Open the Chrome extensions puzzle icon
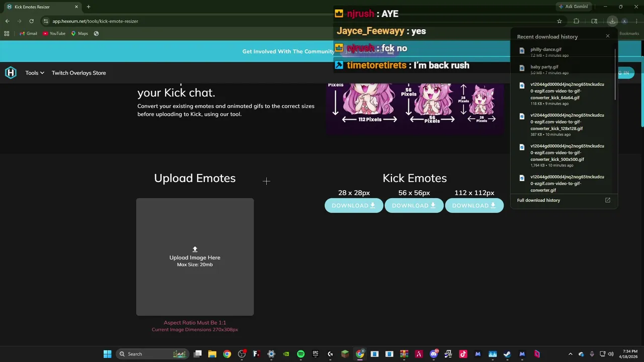Image resolution: width=644 pixels, height=362 pixels. tap(576, 21)
